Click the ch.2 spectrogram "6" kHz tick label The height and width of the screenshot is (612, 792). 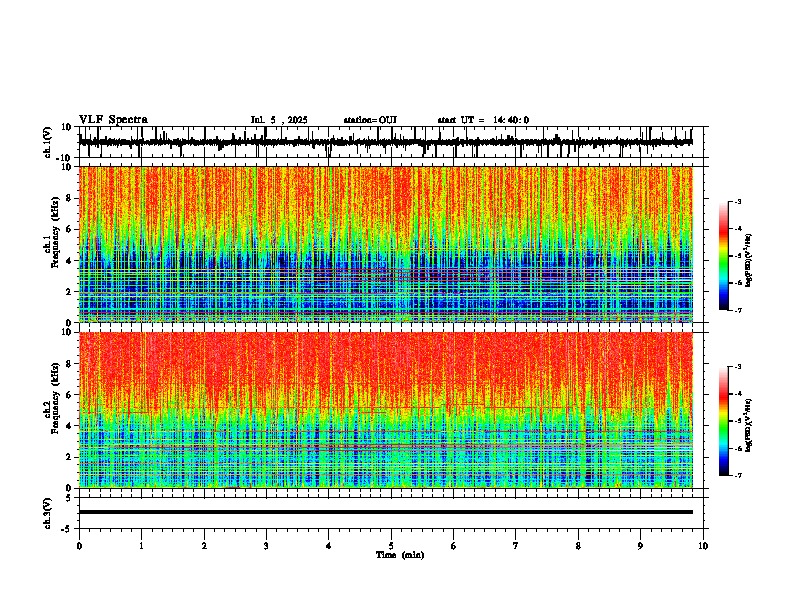point(69,394)
